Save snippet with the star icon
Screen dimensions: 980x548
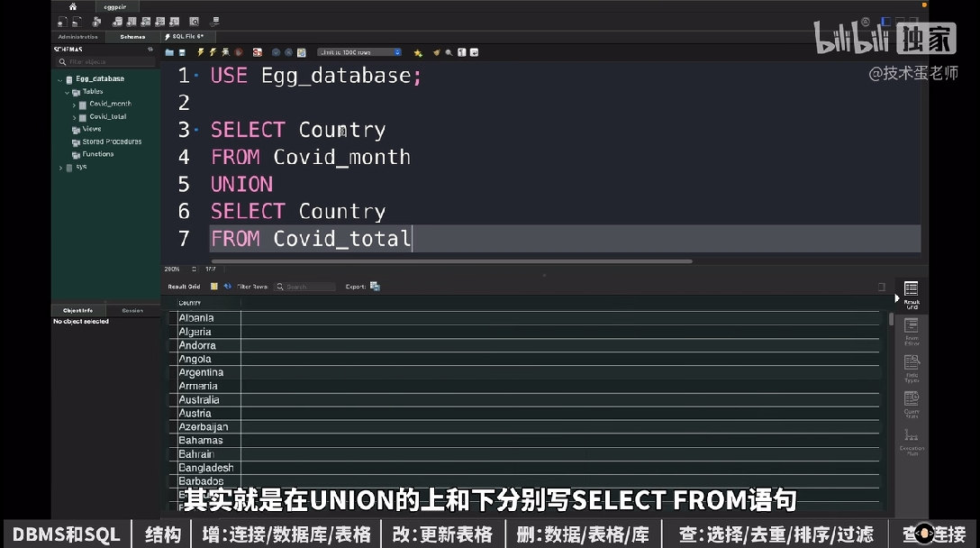(418, 53)
